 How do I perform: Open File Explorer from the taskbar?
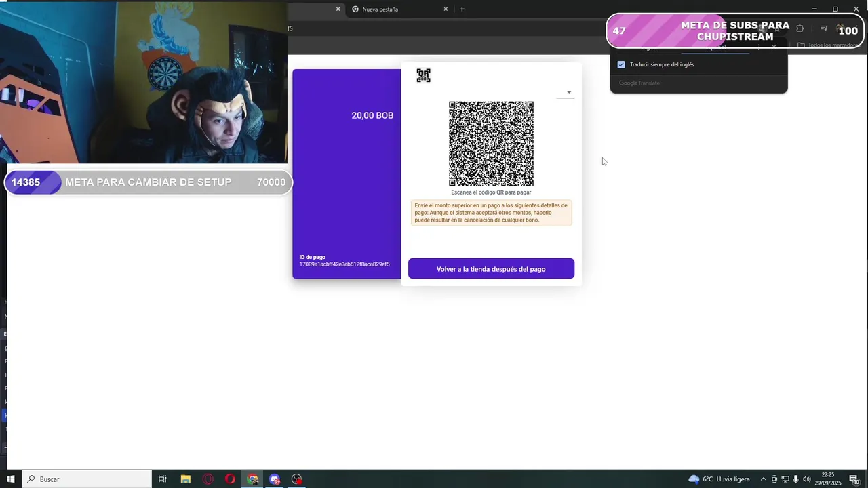point(185,479)
